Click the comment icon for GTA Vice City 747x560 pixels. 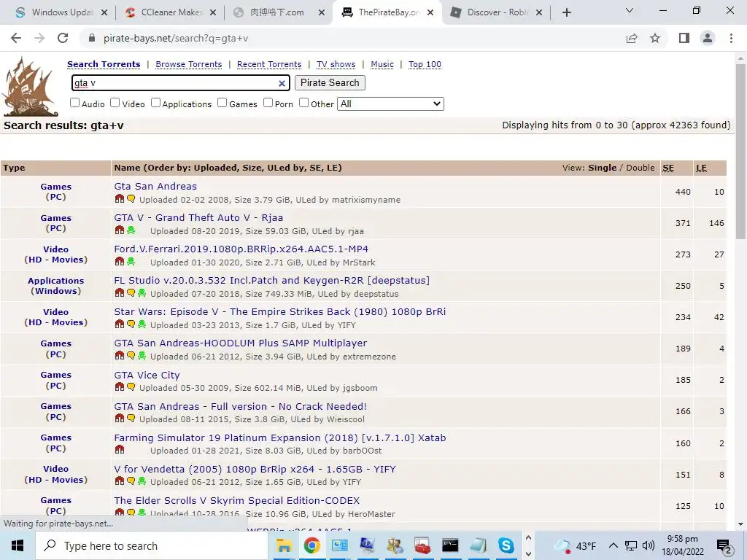131,387
